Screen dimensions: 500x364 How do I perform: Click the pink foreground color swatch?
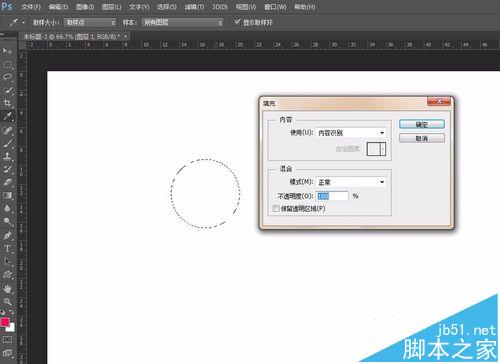[x=5, y=322]
